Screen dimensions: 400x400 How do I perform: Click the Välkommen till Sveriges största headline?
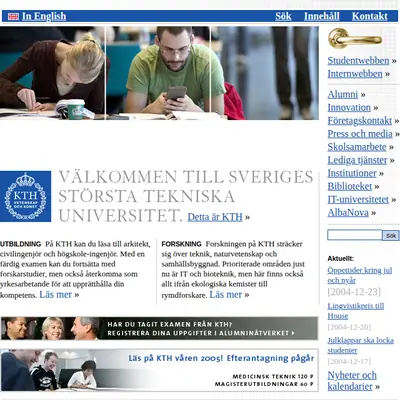tap(186, 196)
